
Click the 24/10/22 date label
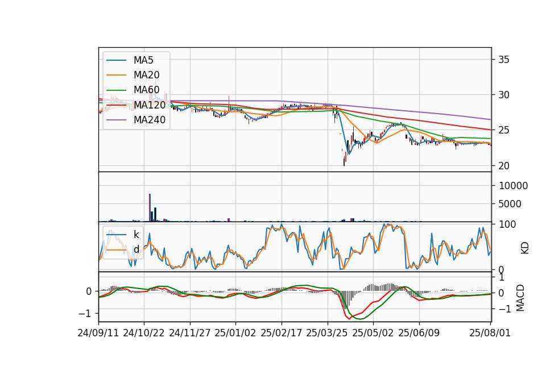click(x=144, y=333)
